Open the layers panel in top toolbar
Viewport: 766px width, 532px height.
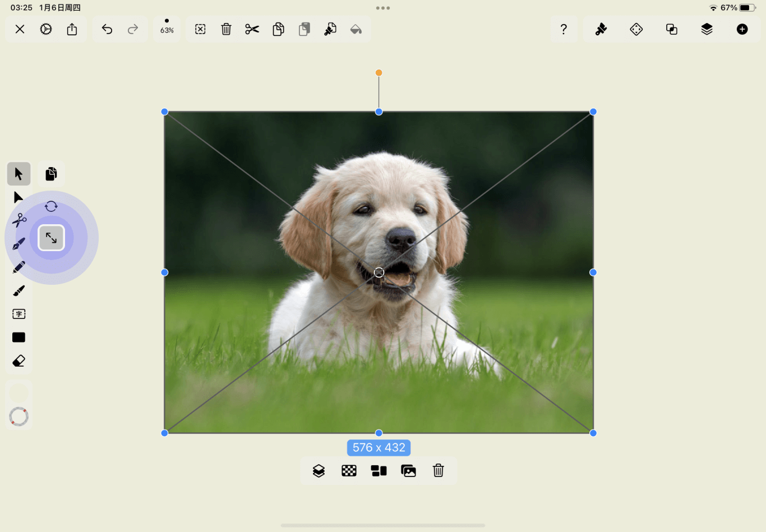[x=707, y=29]
